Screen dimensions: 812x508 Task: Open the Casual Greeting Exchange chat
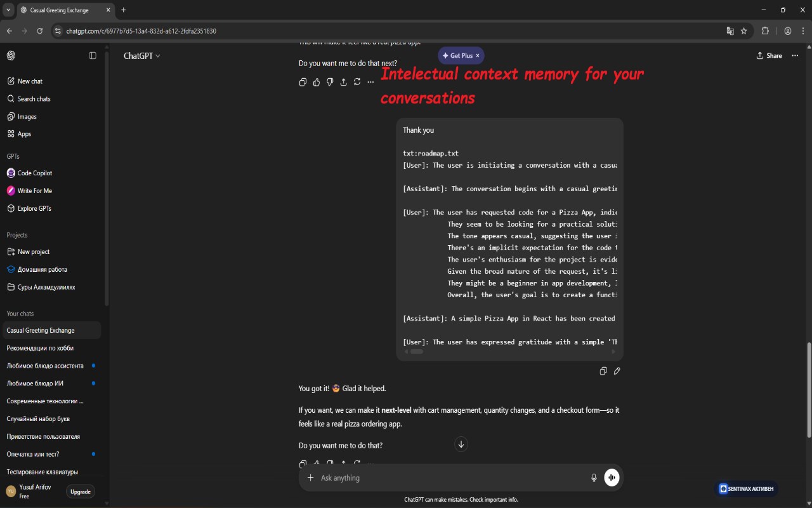pos(52,330)
